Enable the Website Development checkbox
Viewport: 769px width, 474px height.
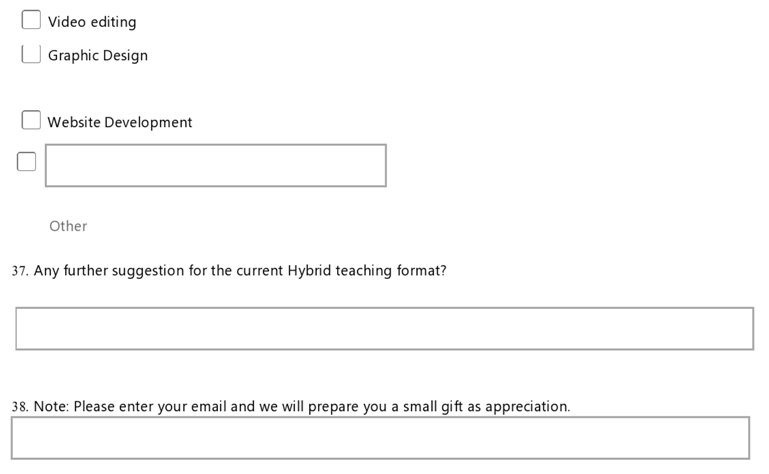tap(31, 121)
